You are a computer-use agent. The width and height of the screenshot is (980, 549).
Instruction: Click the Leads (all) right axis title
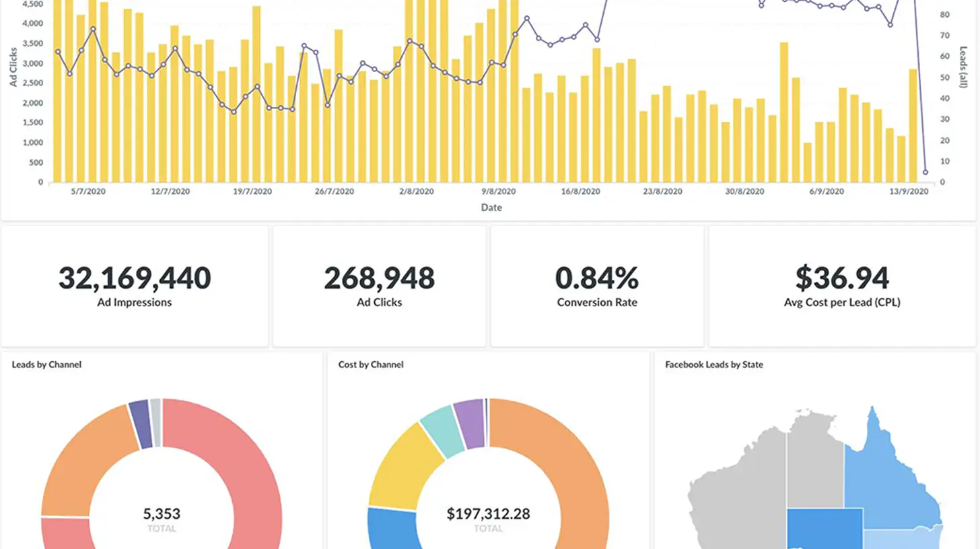964,67
